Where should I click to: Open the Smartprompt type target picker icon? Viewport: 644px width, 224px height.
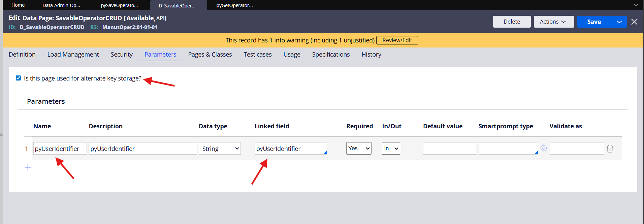tap(544, 148)
